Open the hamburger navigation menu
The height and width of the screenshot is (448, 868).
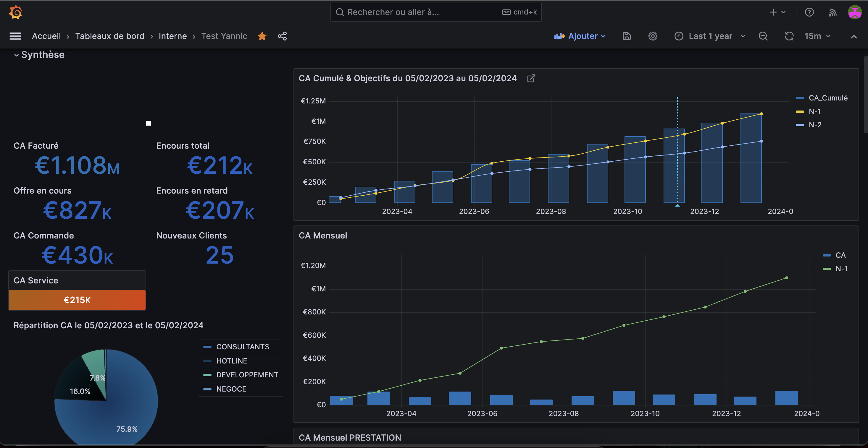click(15, 36)
